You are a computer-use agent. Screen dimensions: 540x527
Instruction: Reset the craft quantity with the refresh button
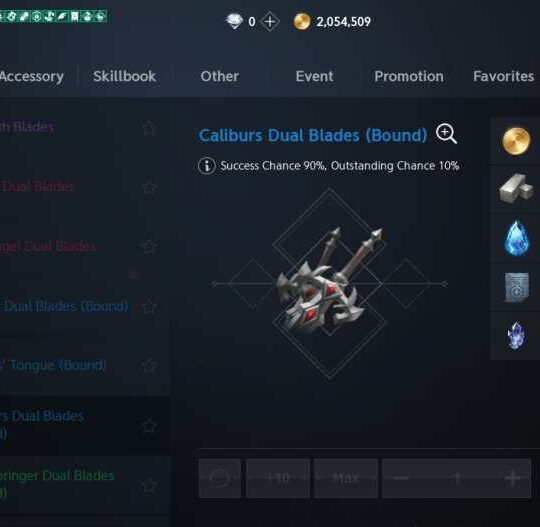tap(220, 478)
